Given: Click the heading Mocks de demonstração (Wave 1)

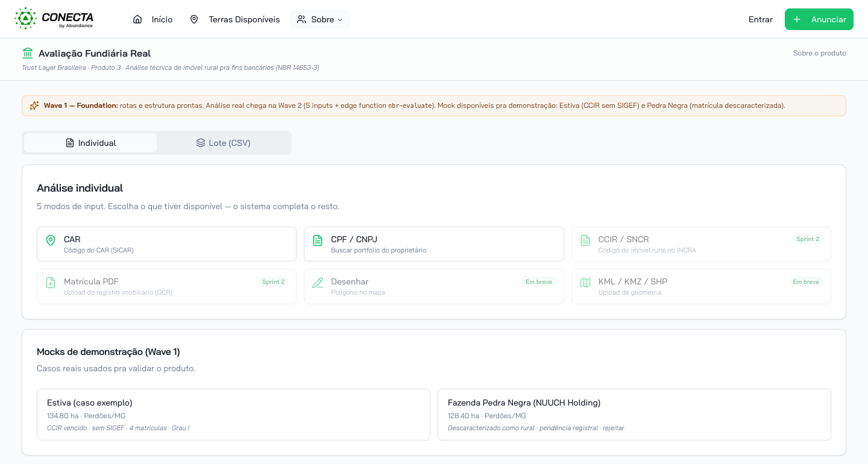Looking at the screenshot, I should (108, 352).
